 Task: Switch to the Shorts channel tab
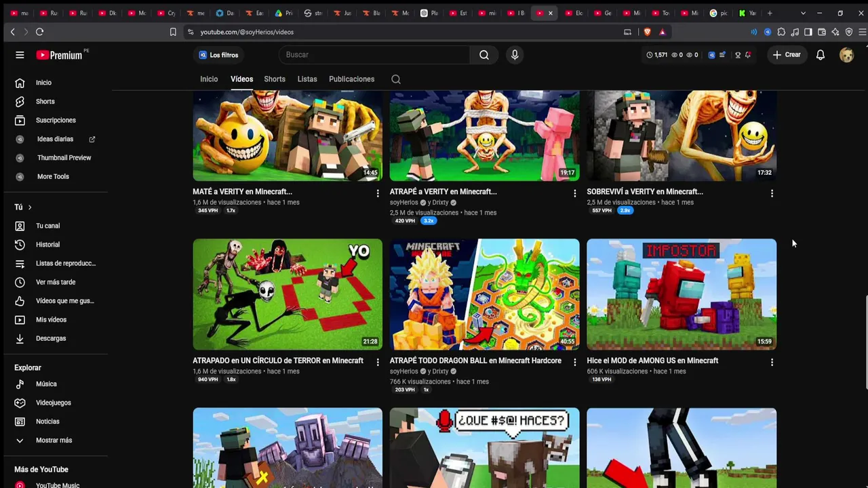[275, 79]
